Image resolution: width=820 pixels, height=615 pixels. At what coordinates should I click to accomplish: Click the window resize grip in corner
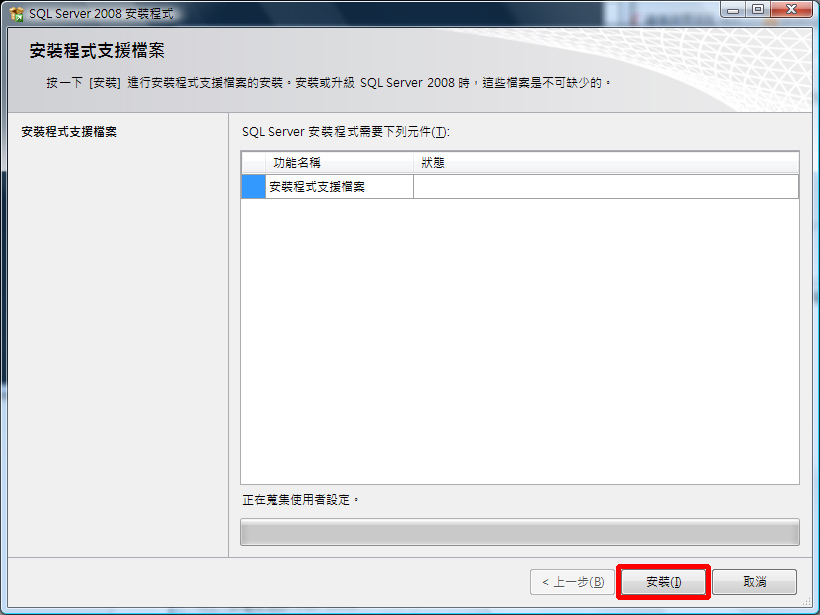807,602
